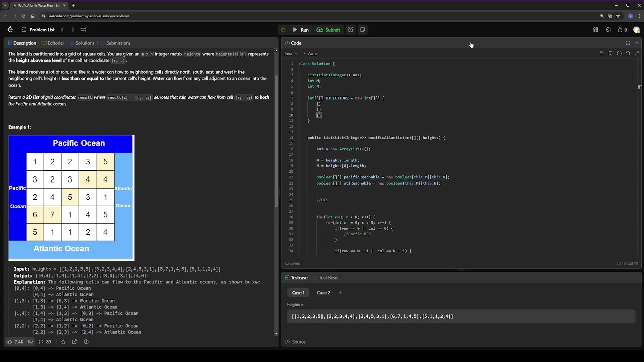The width and height of the screenshot is (644, 362).
Task: Open the notes icon in top toolbar
Action: [x=363, y=30]
